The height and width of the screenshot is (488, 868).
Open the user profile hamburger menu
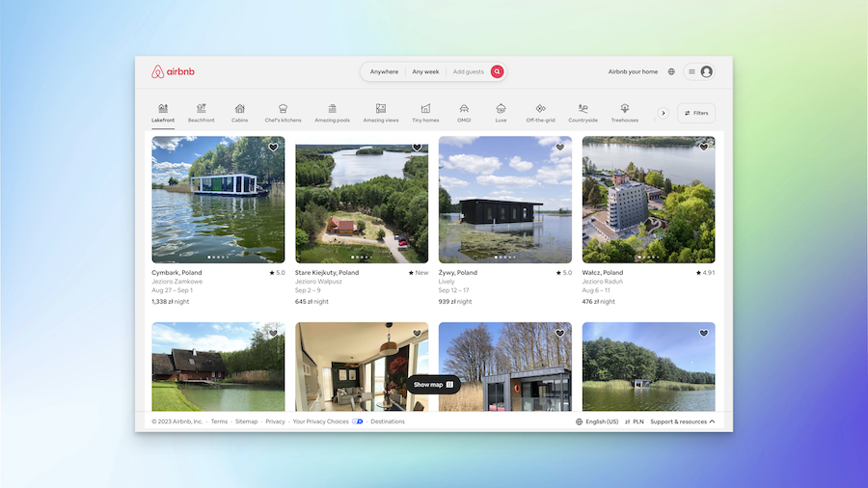point(698,71)
